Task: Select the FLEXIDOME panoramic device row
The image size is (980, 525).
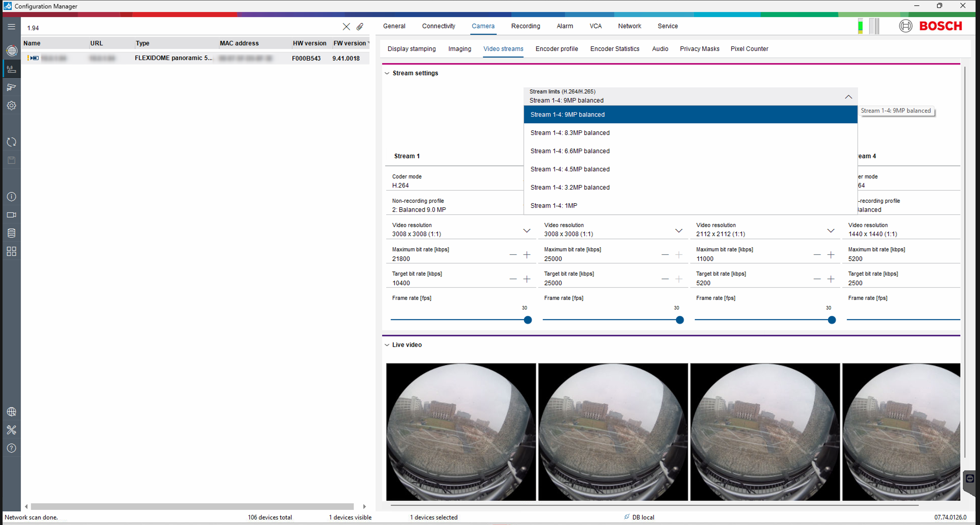Action: coord(173,58)
